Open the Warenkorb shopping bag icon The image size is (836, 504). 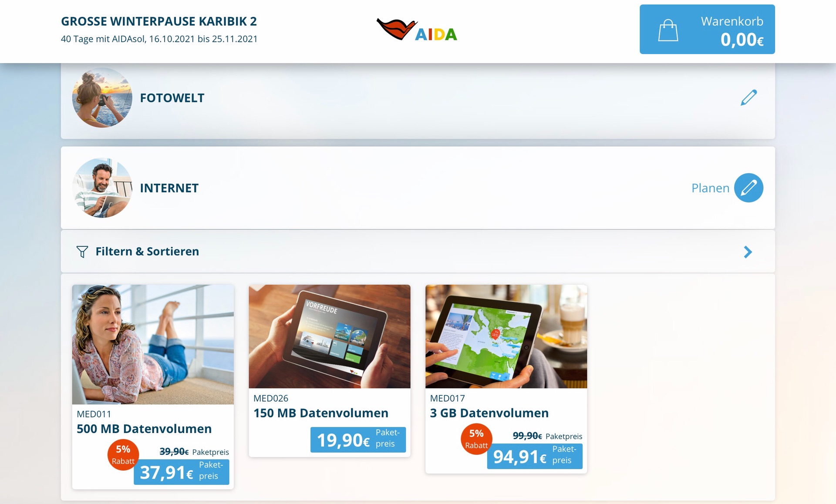(x=668, y=30)
